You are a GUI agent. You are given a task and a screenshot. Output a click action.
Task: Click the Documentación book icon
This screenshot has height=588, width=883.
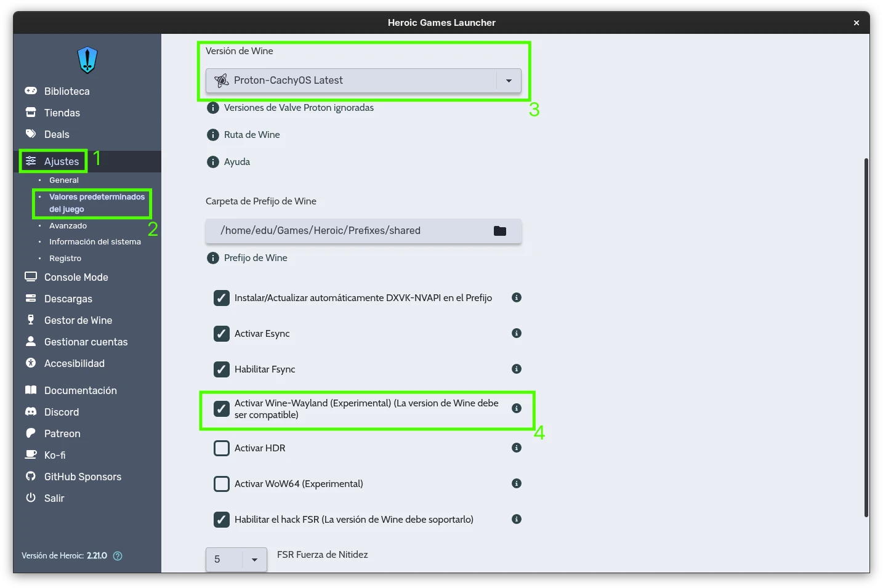31,390
